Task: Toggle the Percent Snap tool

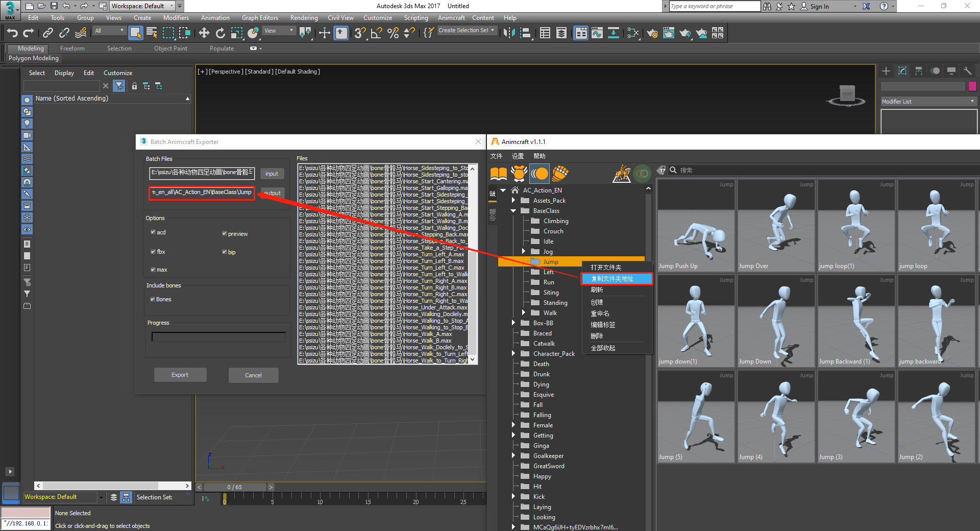Action: [x=393, y=33]
